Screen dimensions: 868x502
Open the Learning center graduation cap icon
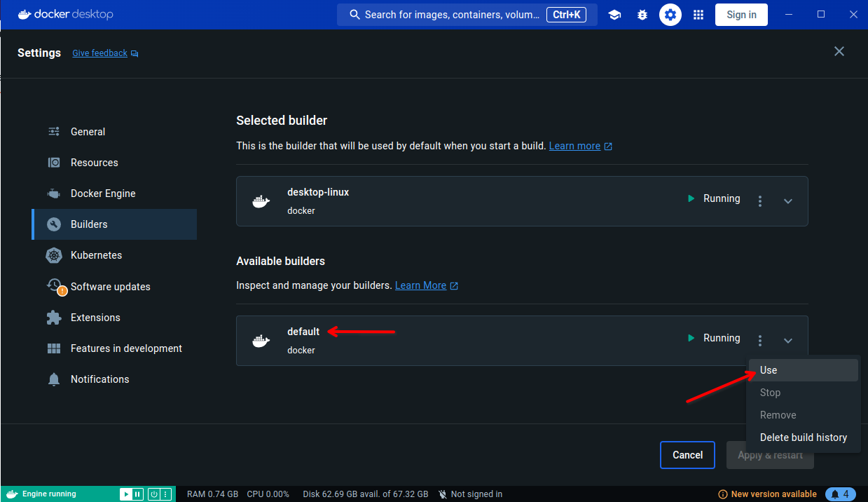614,15
